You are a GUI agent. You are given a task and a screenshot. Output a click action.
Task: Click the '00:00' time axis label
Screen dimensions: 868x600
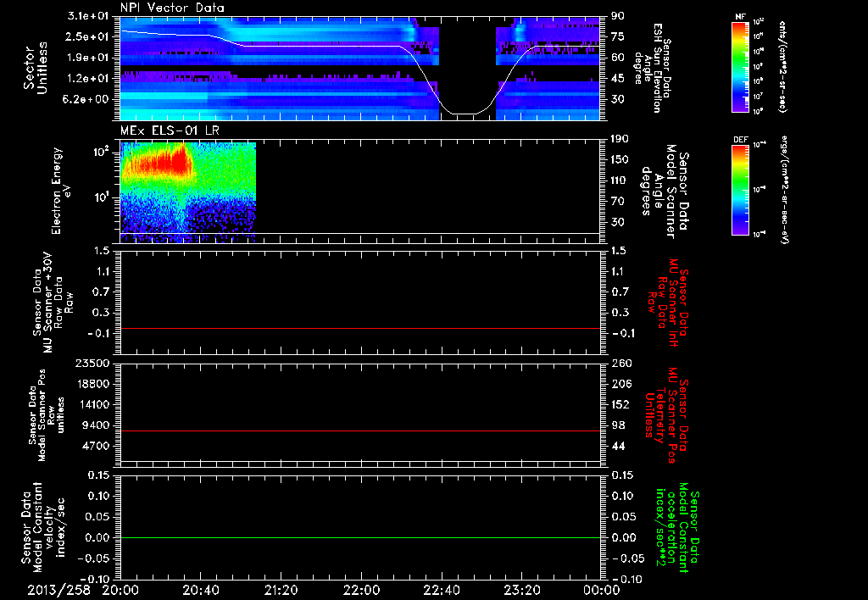(x=602, y=590)
